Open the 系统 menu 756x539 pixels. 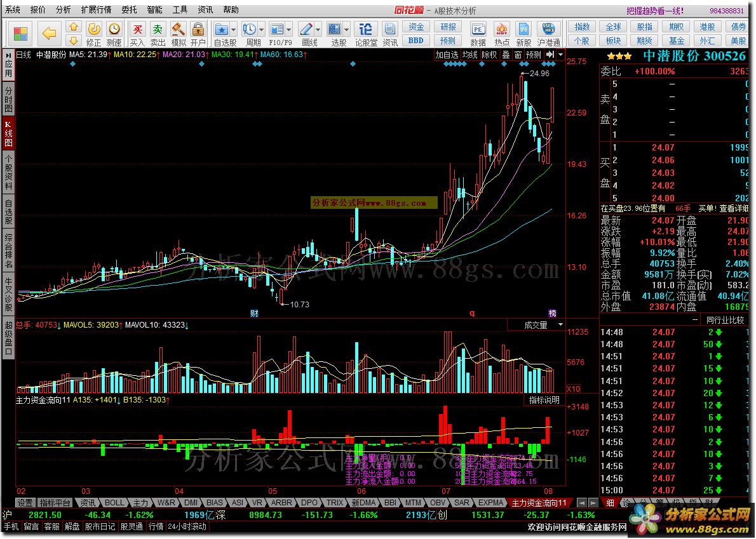coord(13,10)
